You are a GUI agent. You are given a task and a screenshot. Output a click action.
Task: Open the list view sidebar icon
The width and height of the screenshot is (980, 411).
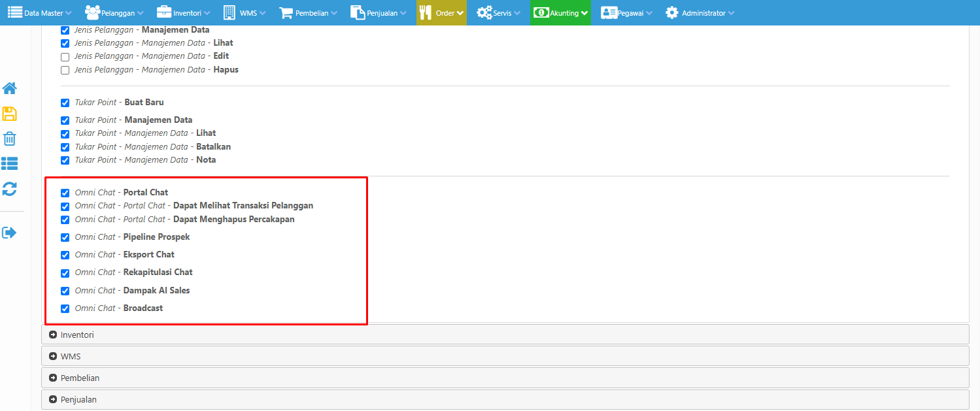tap(10, 163)
